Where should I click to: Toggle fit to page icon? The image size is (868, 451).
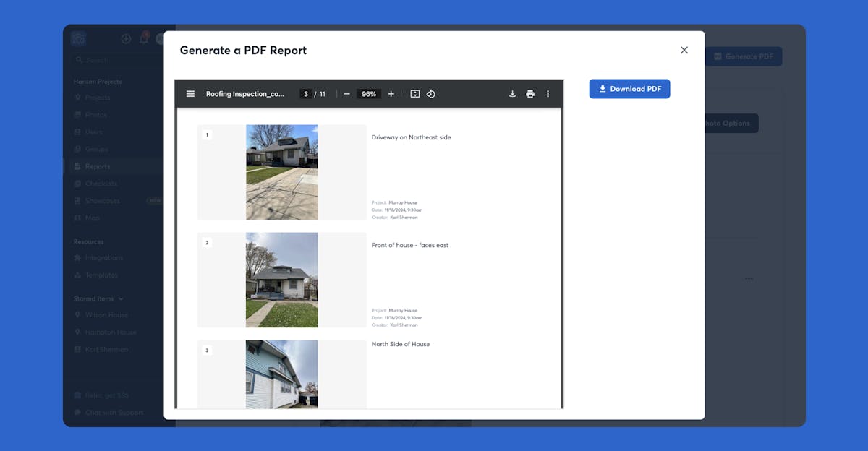414,94
